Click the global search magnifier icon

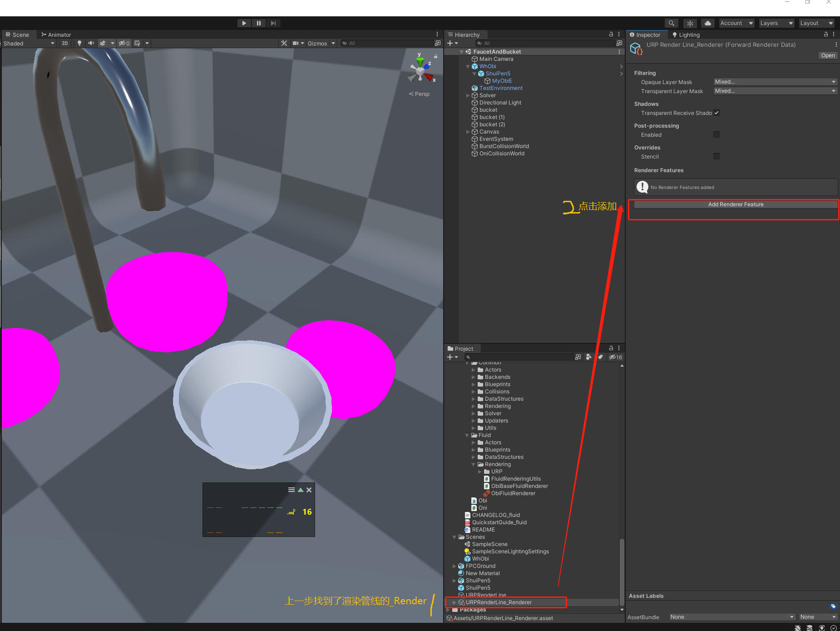[671, 23]
